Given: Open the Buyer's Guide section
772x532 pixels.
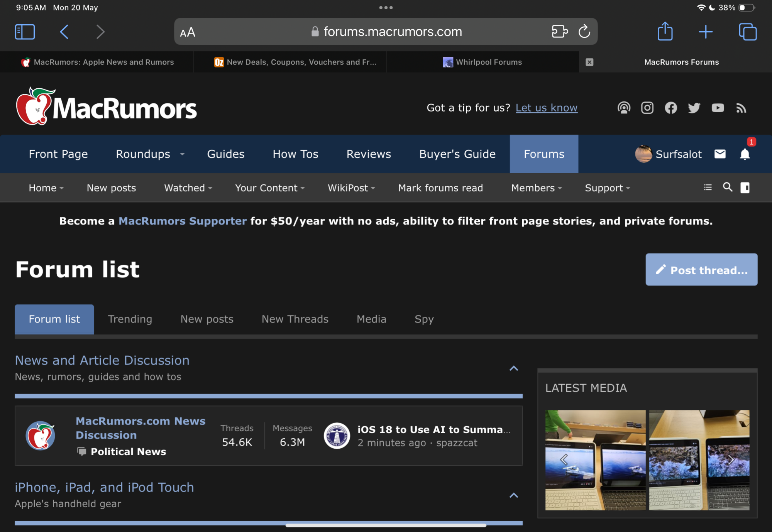Looking at the screenshot, I should (x=457, y=154).
